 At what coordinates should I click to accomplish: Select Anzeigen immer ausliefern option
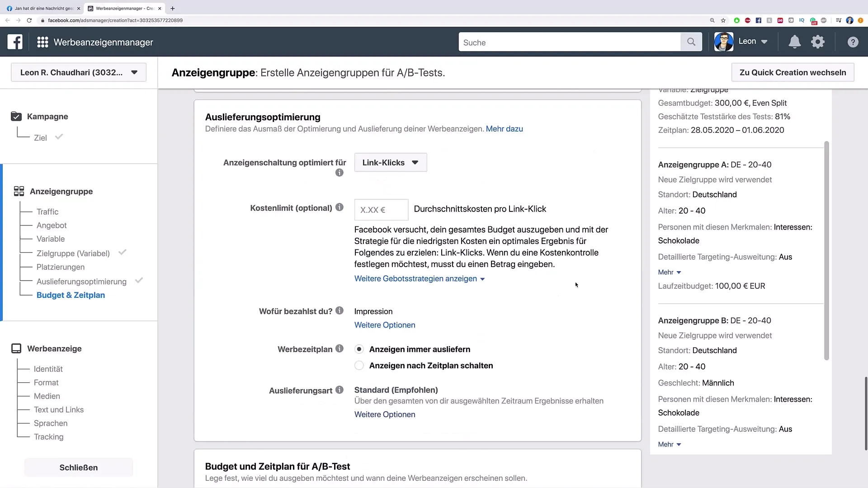click(359, 349)
